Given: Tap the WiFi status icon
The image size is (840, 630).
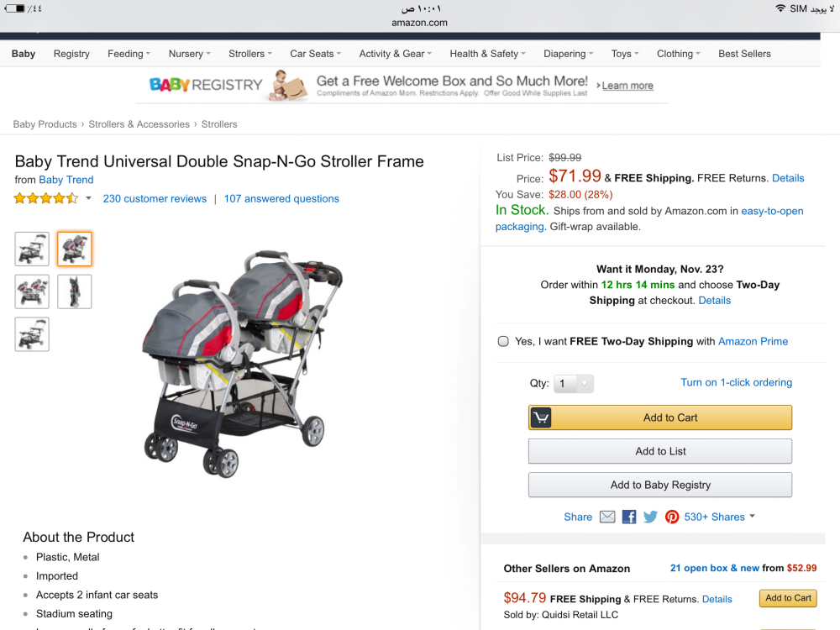Looking at the screenshot, I should coord(780,8).
